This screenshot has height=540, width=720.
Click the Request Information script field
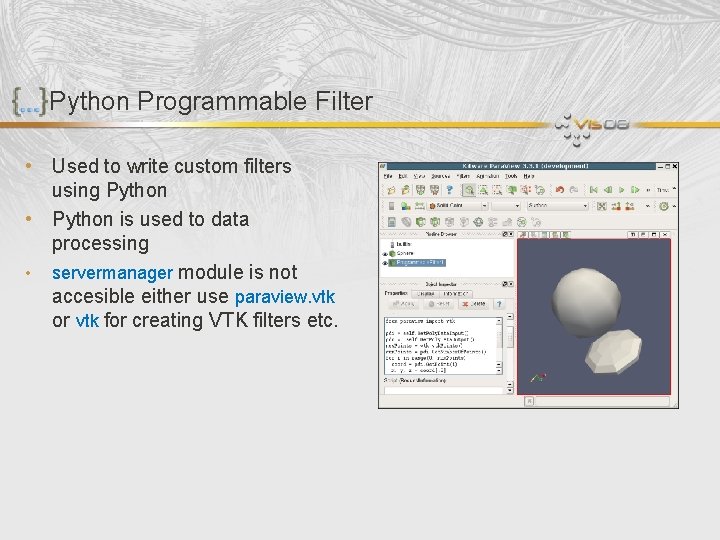444,390
